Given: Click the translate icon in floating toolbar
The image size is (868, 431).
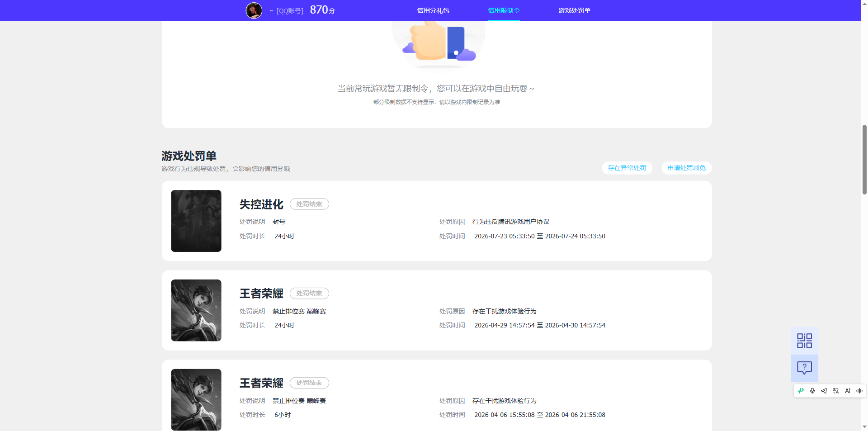Looking at the screenshot, I should coord(836,391).
